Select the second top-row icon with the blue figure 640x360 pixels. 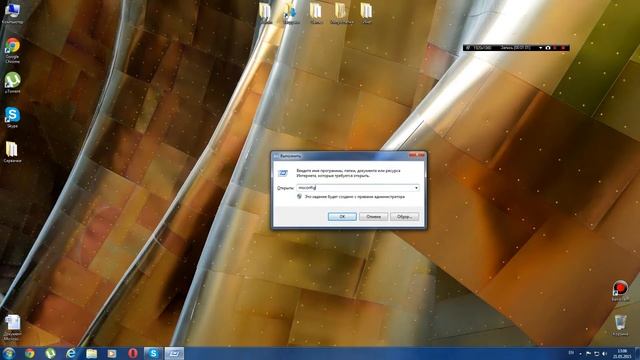click(x=291, y=13)
